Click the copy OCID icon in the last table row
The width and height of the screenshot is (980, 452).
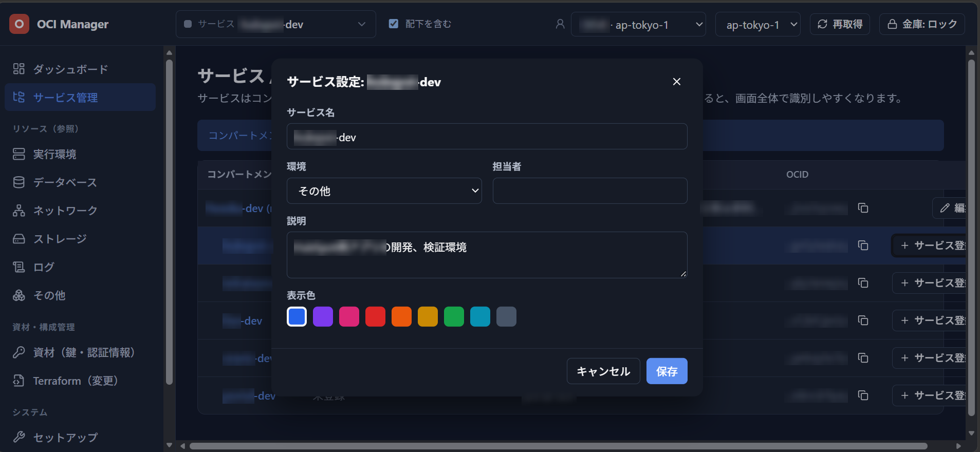coord(863,395)
